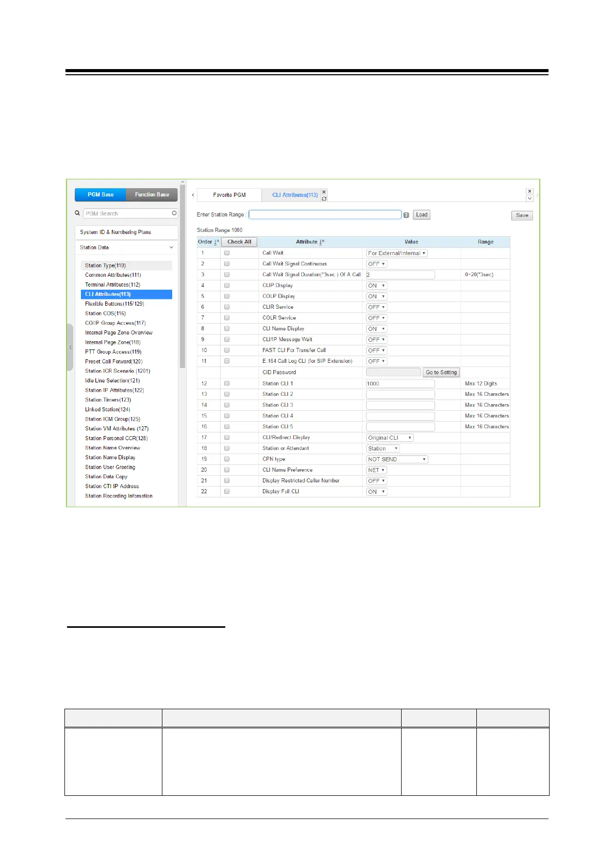
Task: Open Linked Station(124) item
Action: coord(107,409)
